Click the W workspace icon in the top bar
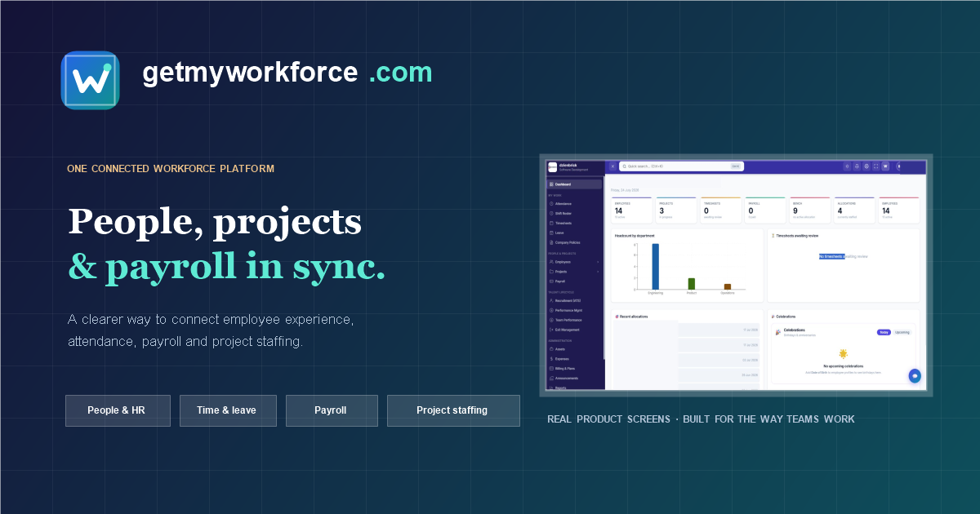The image size is (980, 514). pyautogui.click(x=886, y=166)
